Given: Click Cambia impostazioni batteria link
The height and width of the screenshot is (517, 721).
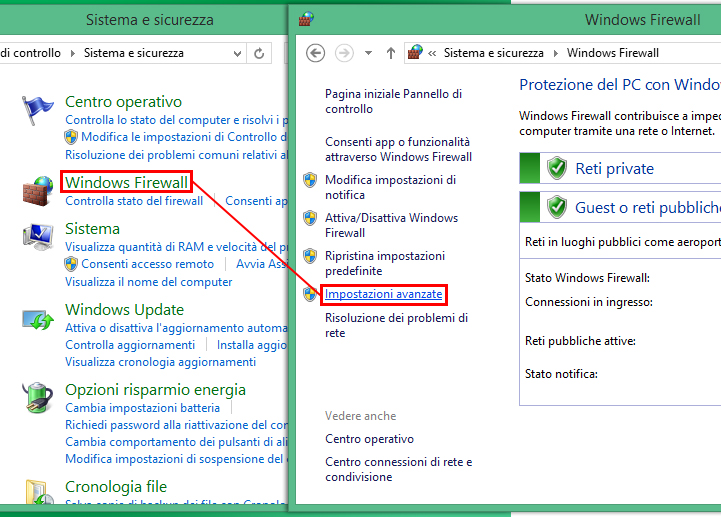Looking at the screenshot, I should pos(143,408).
